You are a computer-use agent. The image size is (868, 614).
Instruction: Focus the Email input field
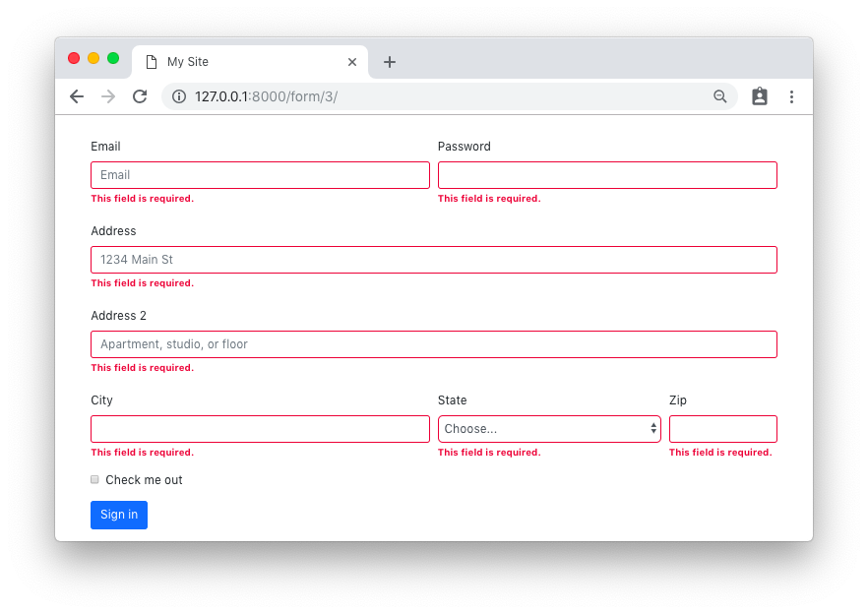[260, 175]
